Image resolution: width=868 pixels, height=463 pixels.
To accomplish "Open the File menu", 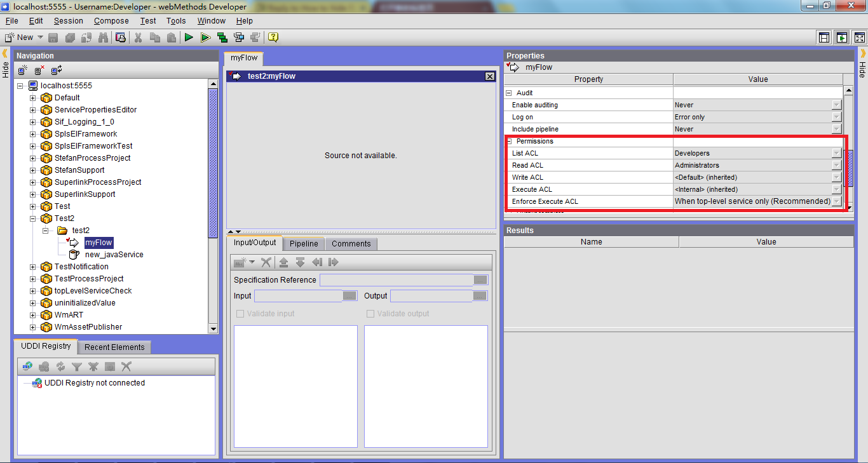I will tap(11, 21).
